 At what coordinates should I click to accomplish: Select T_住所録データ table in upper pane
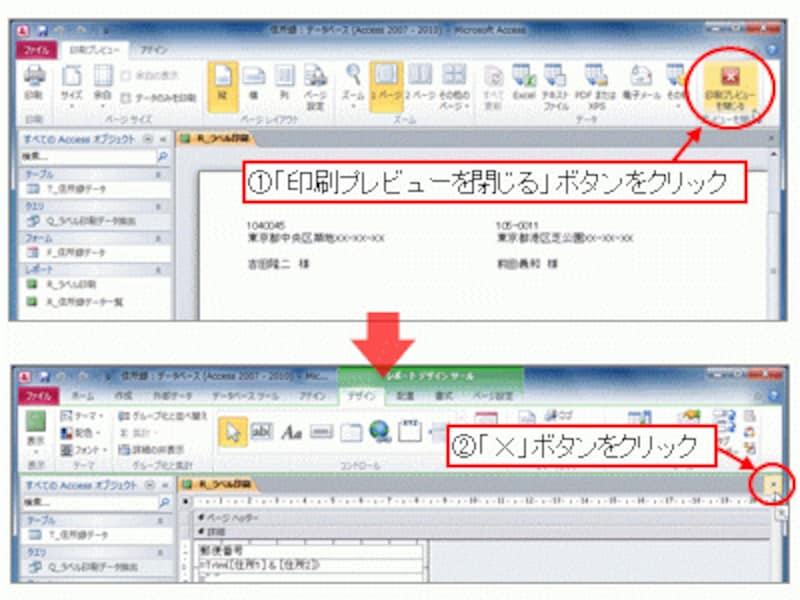[95, 189]
